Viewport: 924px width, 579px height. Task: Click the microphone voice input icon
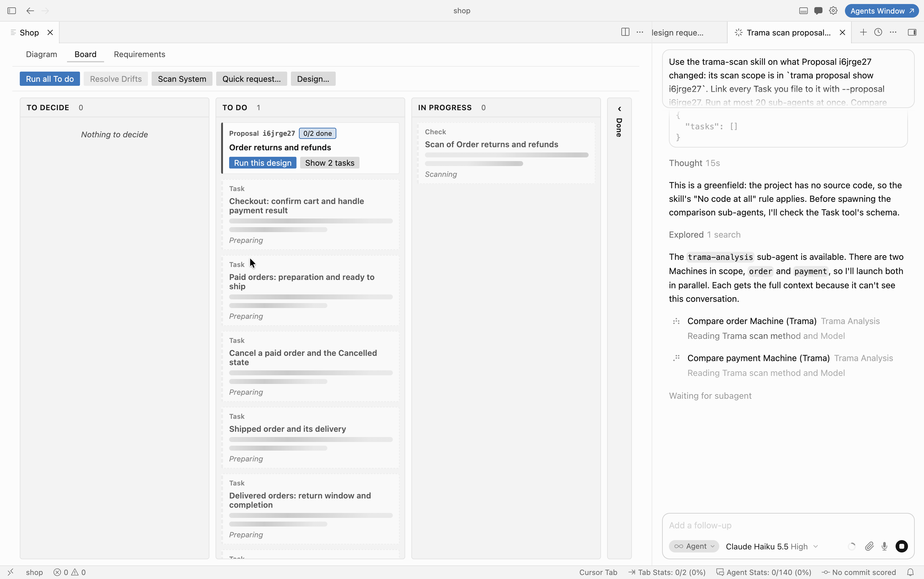(884, 547)
